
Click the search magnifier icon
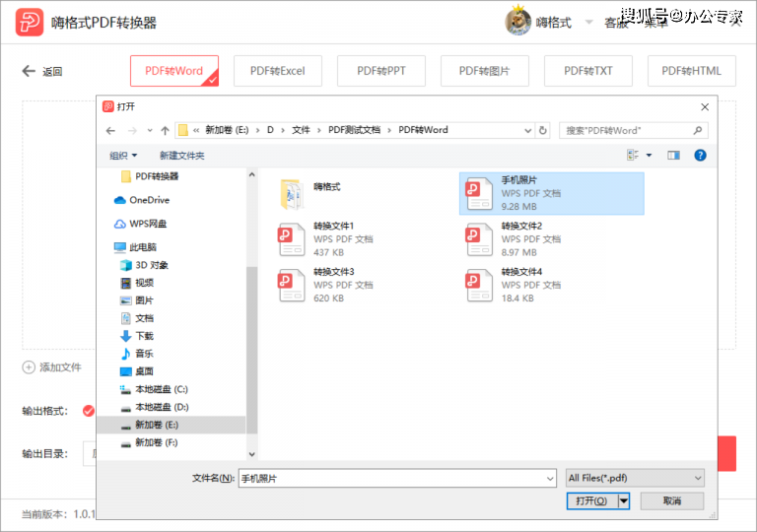[698, 130]
